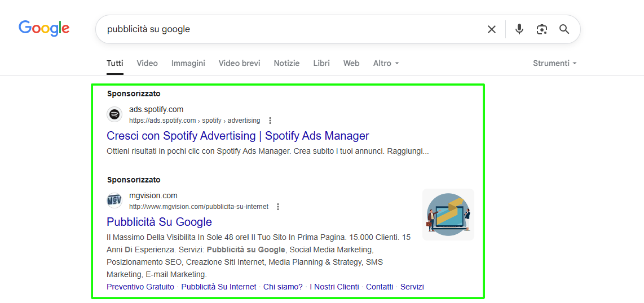This screenshot has height=303, width=644.
Task: Click the Google logo
Action: [44, 29]
